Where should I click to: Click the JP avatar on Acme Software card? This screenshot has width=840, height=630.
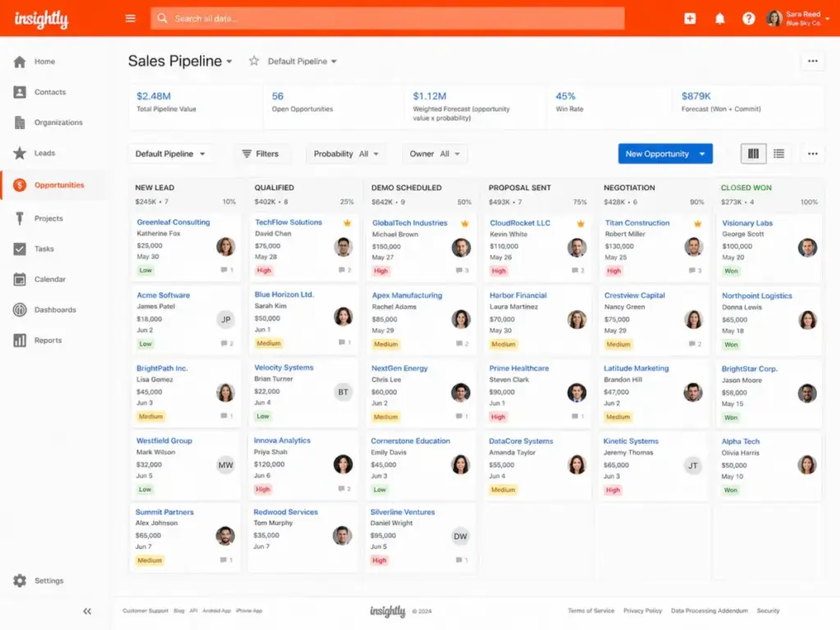[x=226, y=319]
